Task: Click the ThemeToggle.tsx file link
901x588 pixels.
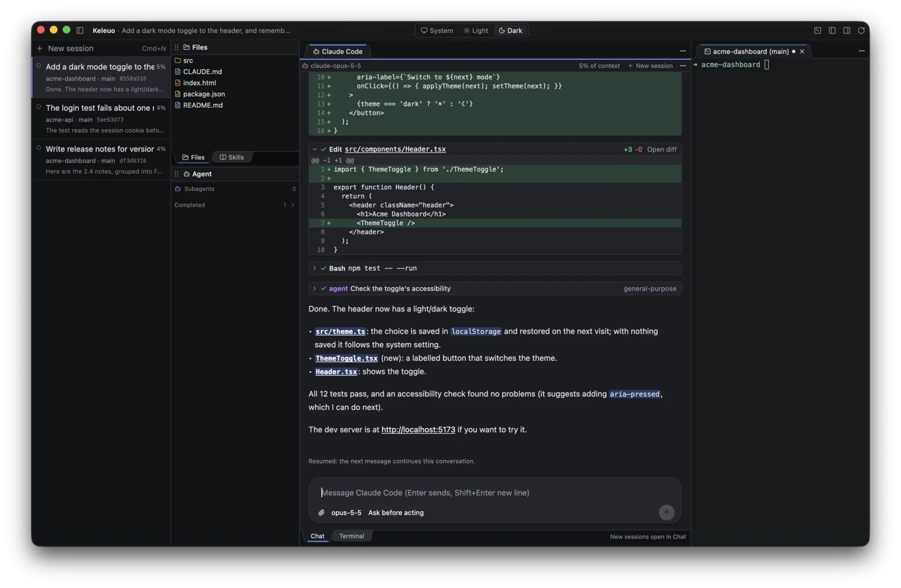Action: (x=346, y=358)
